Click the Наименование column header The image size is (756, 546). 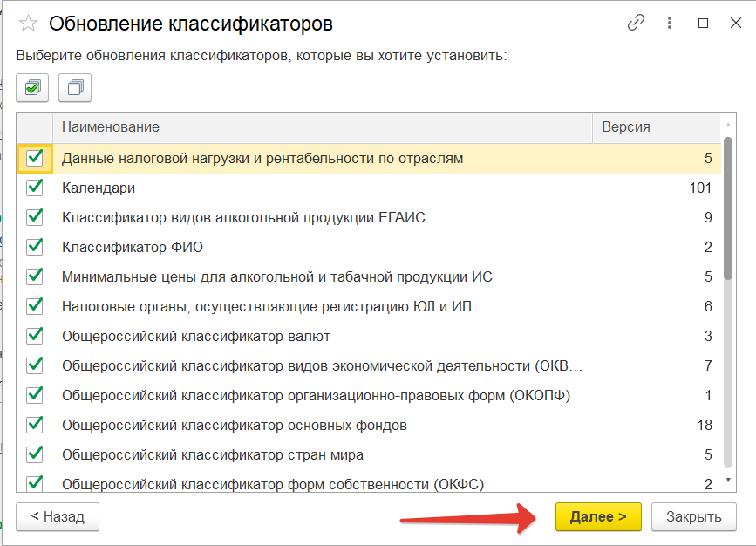[323, 127]
